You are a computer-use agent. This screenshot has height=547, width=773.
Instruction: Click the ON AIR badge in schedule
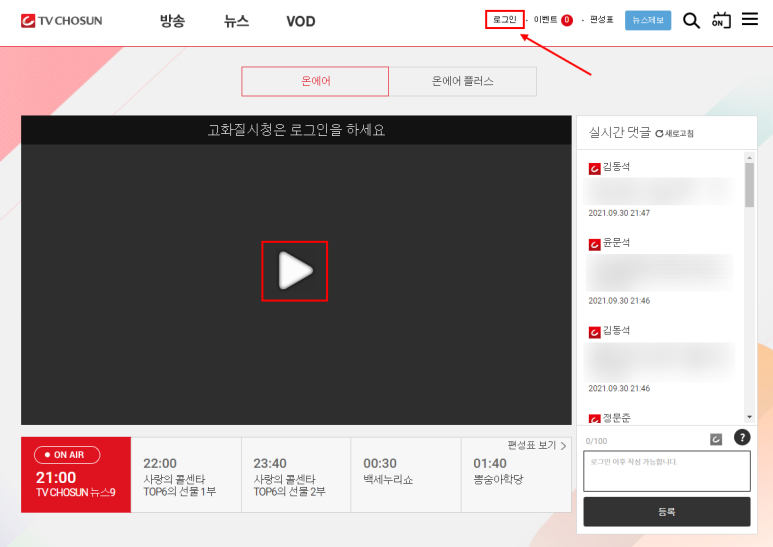(x=67, y=455)
